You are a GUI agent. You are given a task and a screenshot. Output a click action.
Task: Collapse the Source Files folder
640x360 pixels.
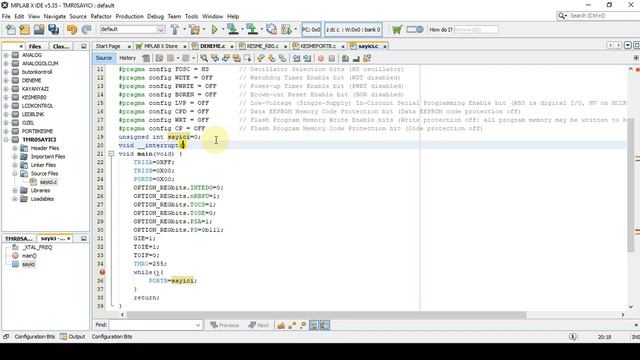tap(15, 173)
